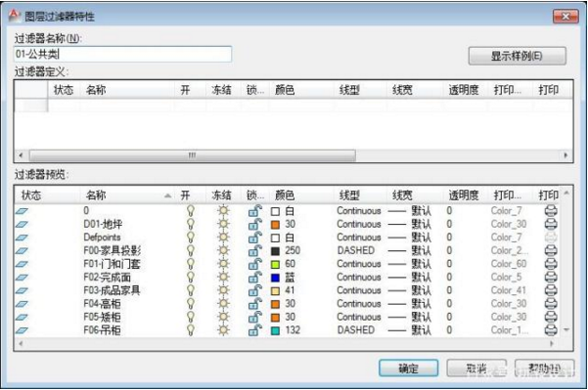Viewport: 588px width, 390px height.
Task: Toggle the lightbulb on/off for layer 0
Action: point(191,211)
